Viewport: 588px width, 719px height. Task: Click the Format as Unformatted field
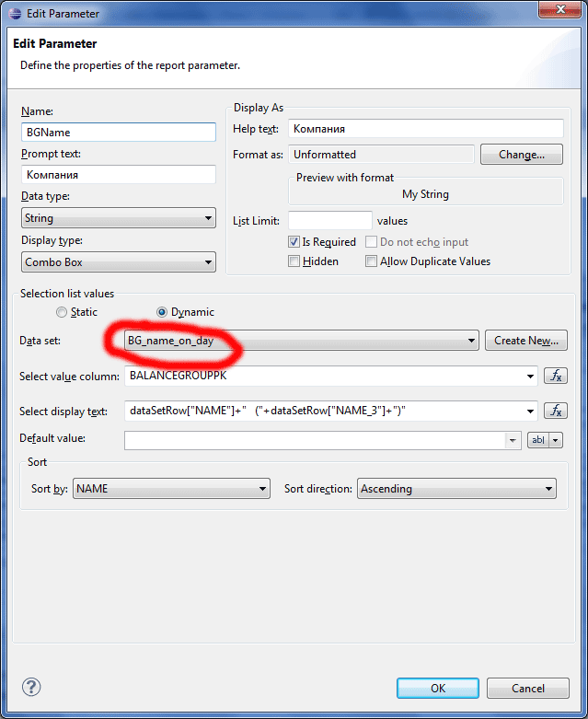tap(381, 155)
